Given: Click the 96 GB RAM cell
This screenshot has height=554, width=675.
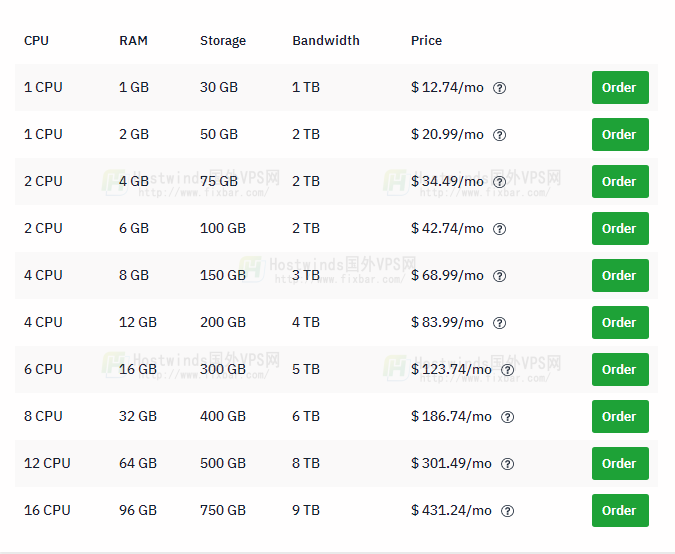Looking at the screenshot, I should pyautogui.click(x=138, y=510).
